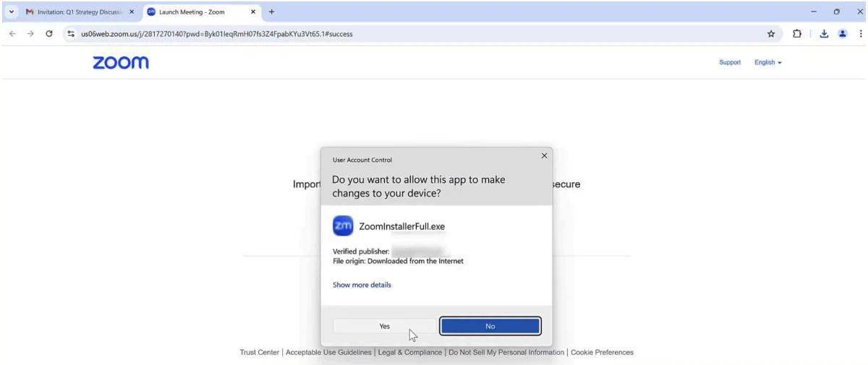
Task: Click the 'User Account Control' title text
Action: [x=362, y=160]
